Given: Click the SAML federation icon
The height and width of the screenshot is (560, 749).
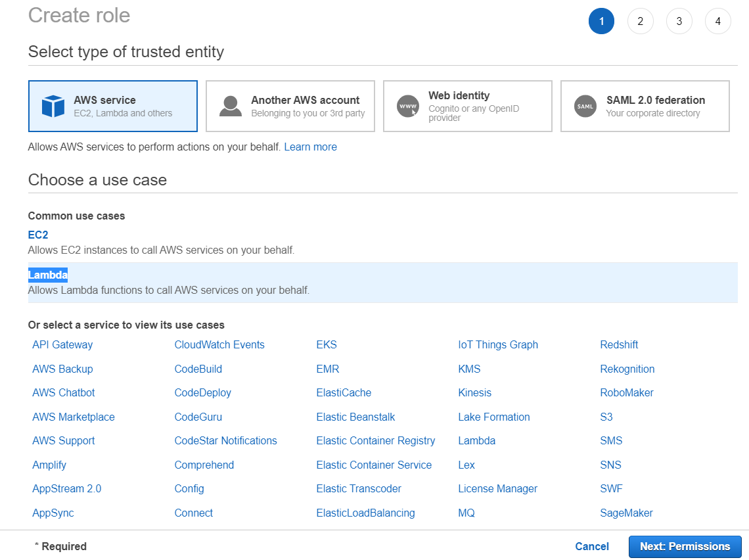Looking at the screenshot, I should (585, 106).
